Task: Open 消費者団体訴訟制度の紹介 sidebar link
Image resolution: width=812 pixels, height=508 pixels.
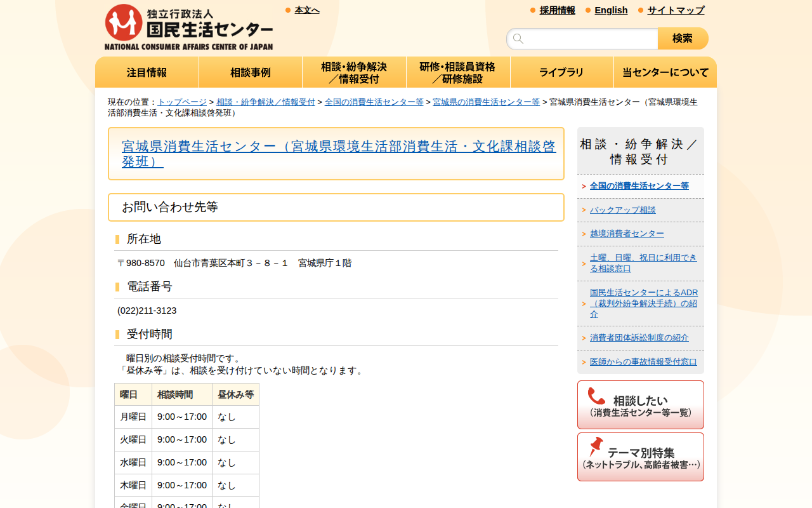Action: tap(638, 337)
